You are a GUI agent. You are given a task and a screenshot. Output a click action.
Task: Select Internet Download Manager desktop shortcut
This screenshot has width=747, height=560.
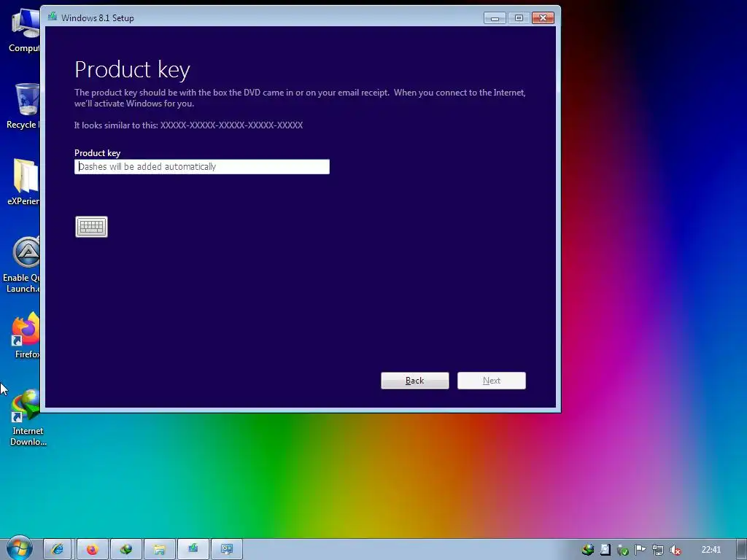28,418
